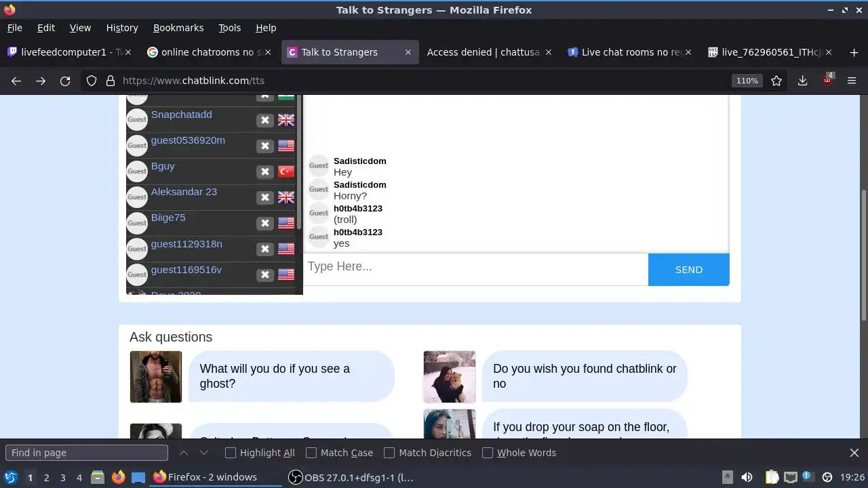Close the Access denied chattusa tab
868x488 pixels.
548,52
